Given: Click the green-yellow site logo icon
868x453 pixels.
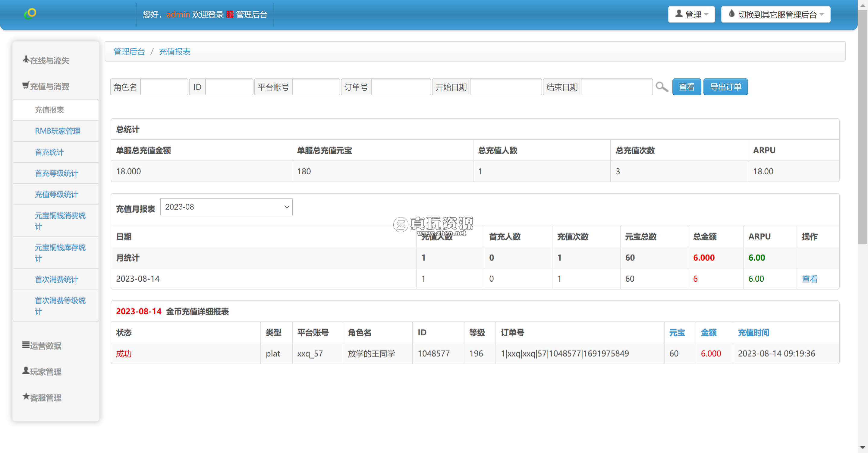Looking at the screenshot, I should point(30,14).
